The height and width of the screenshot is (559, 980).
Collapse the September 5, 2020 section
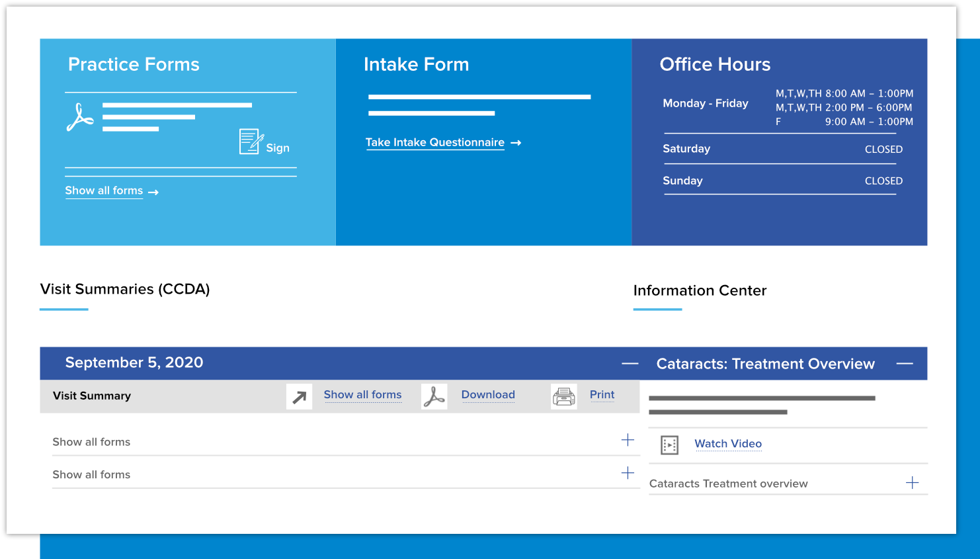click(x=630, y=363)
